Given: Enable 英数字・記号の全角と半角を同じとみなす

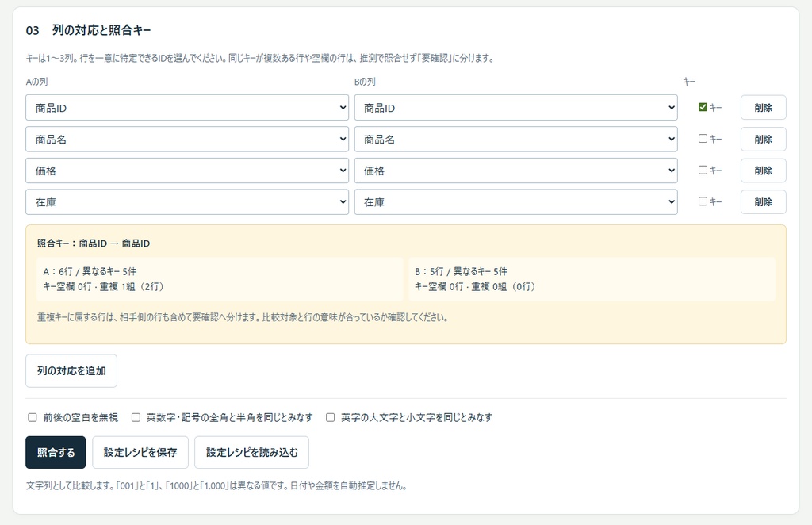Looking at the screenshot, I should tap(136, 417).
